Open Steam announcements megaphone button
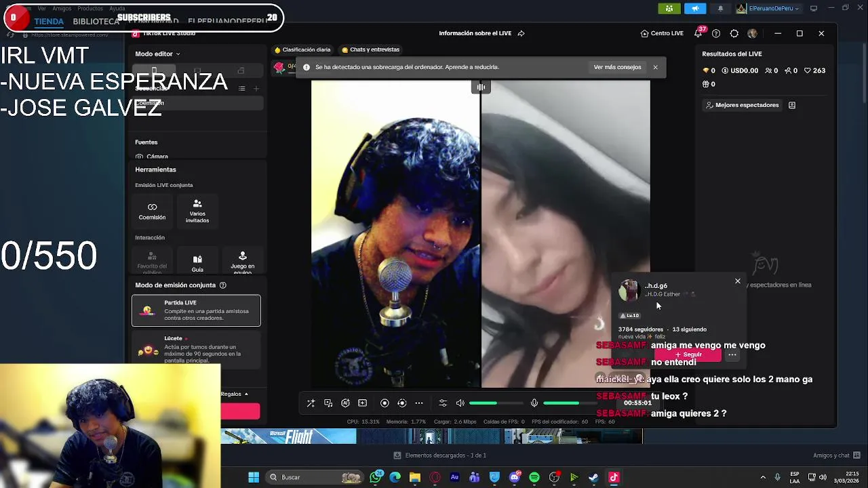 pyautogui.click(x=695, y=8)
